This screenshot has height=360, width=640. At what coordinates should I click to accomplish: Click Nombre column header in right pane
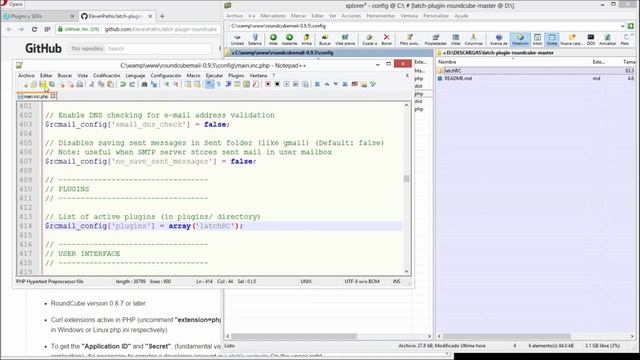tap(447, 62)
